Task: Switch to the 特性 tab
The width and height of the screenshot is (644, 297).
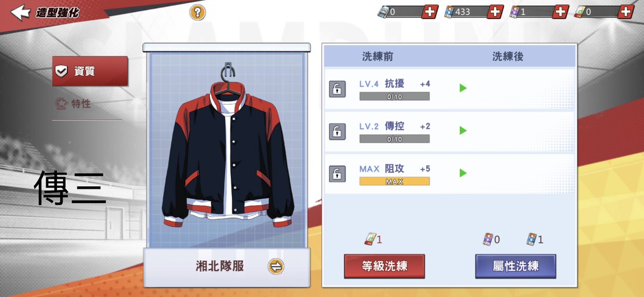Action: click(x=73, y=104)
